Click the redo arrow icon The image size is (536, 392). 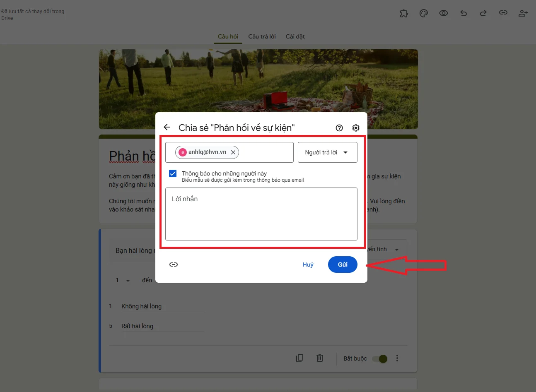483,13
